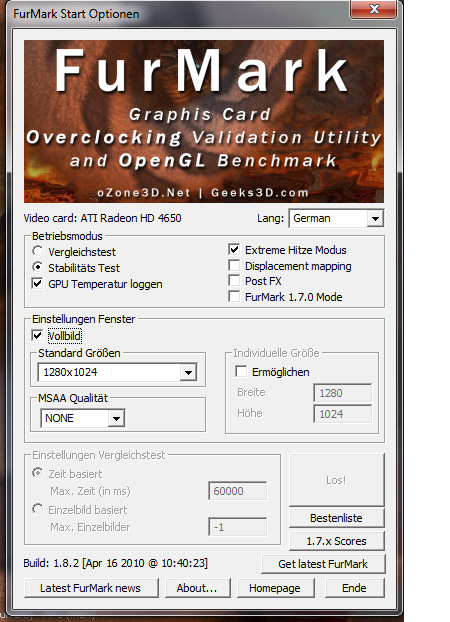The image size is (450, 622).
Task: Open the Lang German dropdown
Action: point(336,218)
